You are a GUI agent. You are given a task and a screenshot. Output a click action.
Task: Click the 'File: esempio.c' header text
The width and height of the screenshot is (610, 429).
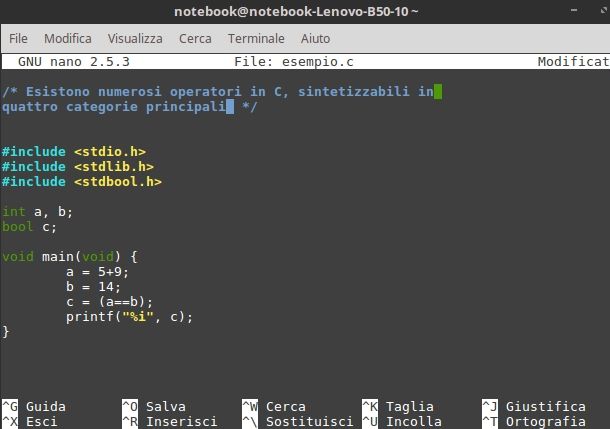pos(294,61)
